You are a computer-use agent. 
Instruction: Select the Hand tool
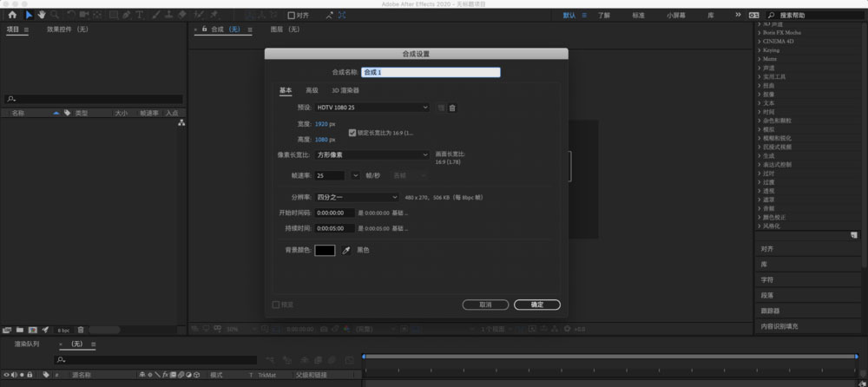point(42,15)
